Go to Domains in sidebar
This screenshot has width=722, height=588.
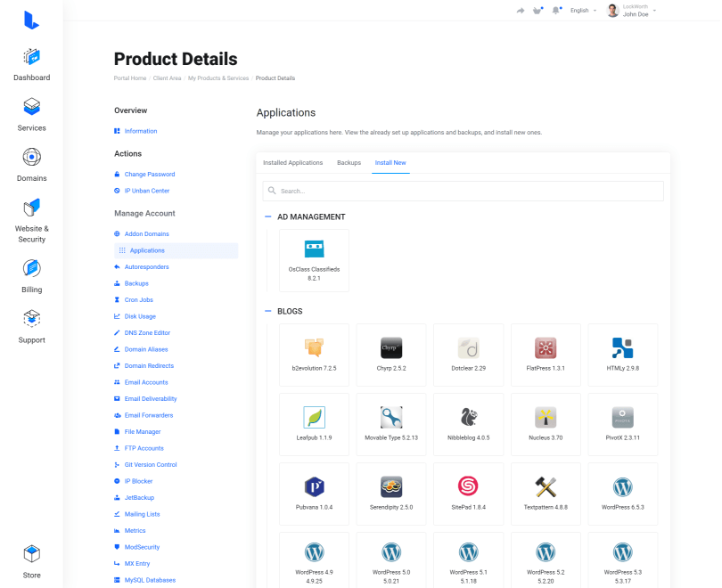click(32, 165)
